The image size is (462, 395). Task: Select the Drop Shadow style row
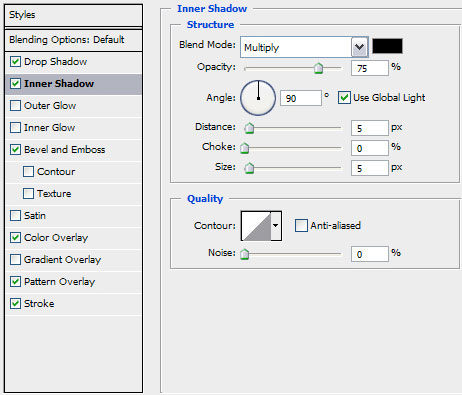point(73,62)
